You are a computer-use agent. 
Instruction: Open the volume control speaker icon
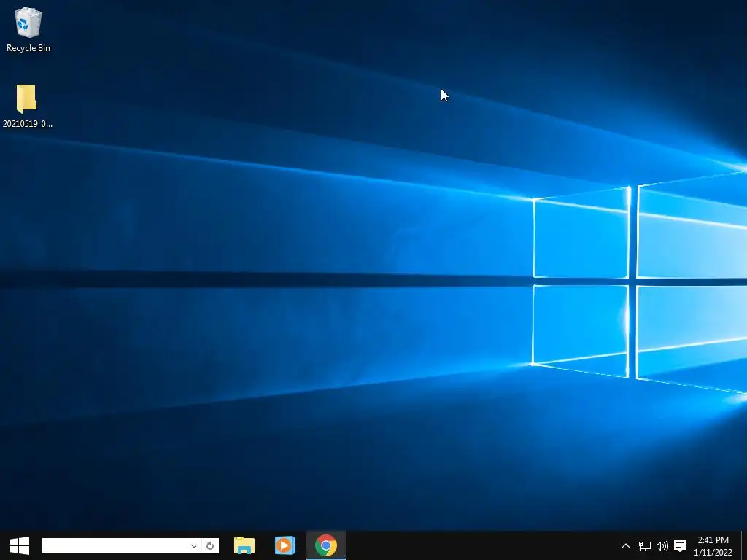click(x=662, y=546)
